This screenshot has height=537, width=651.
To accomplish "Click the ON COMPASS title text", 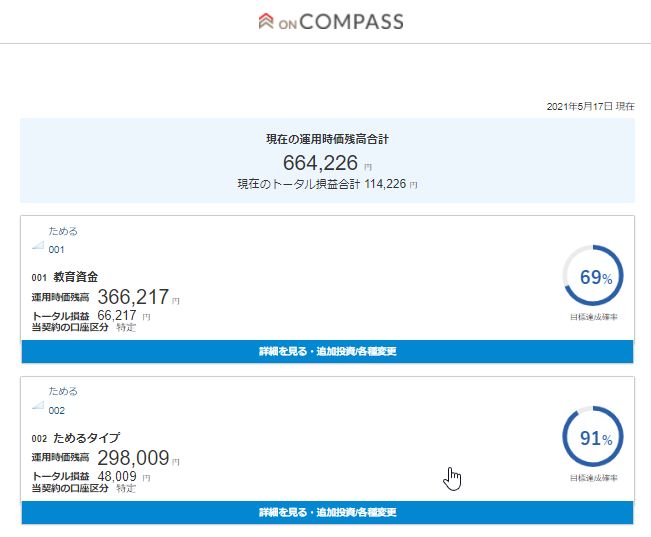I will (x=341, y=22).
